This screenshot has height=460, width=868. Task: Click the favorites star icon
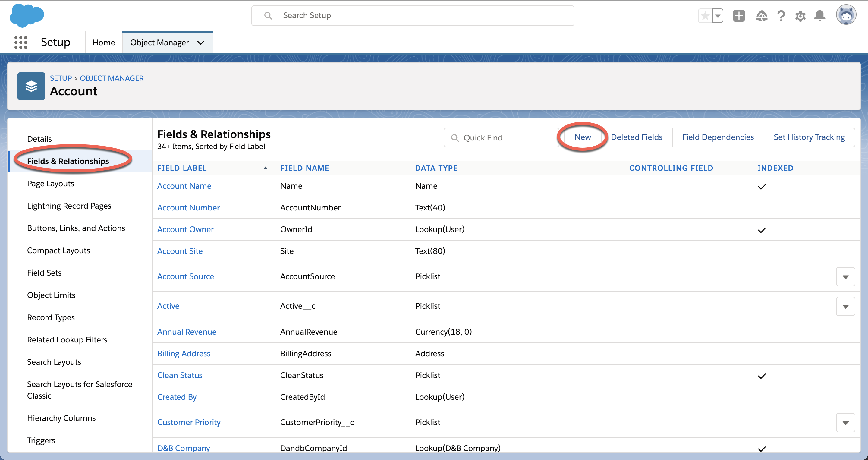(705, 16)
